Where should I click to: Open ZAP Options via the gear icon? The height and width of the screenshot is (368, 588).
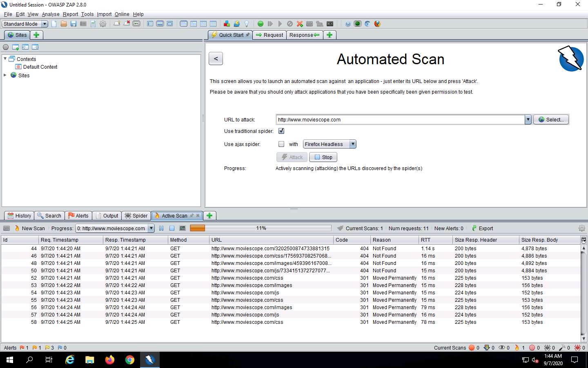pyautogui.click(x=103, y=24)
